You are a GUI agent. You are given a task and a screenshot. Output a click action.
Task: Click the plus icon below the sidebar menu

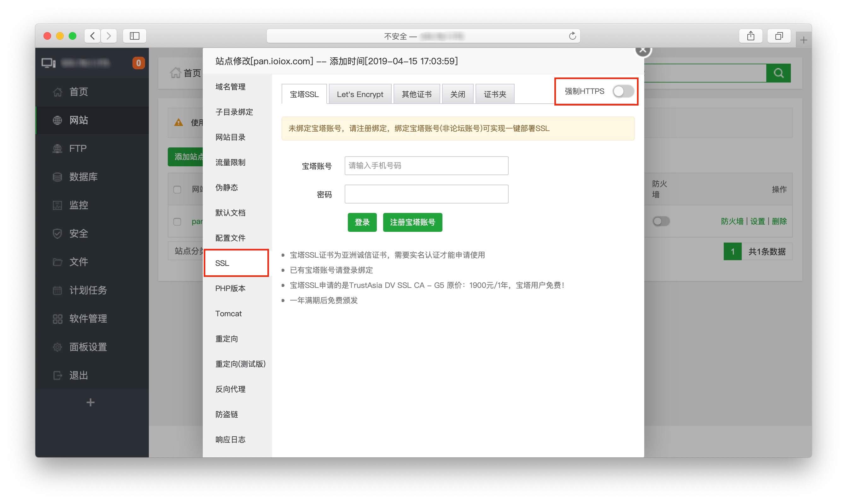click(91, 403)
